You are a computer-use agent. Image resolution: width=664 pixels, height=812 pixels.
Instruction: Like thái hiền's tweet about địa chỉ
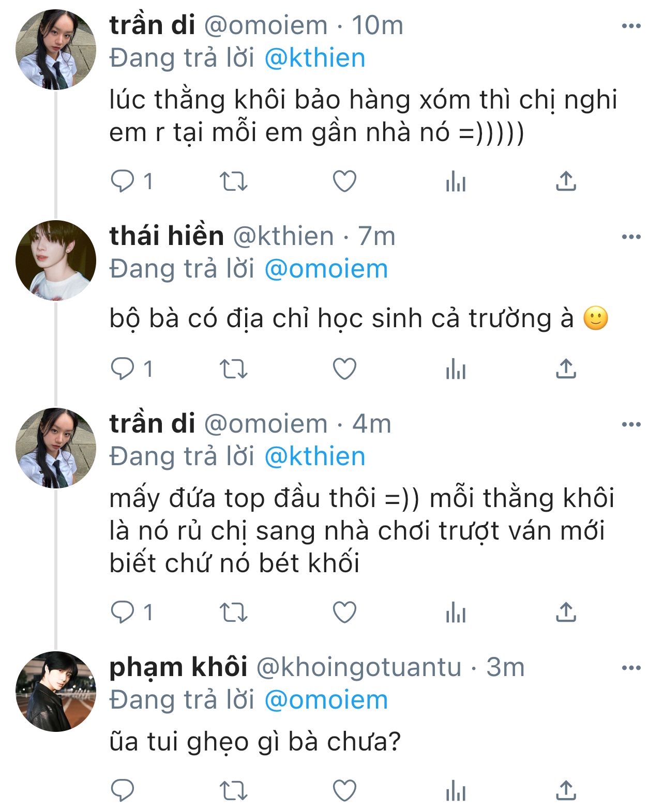pyautogui.click(x=344, y=369)
